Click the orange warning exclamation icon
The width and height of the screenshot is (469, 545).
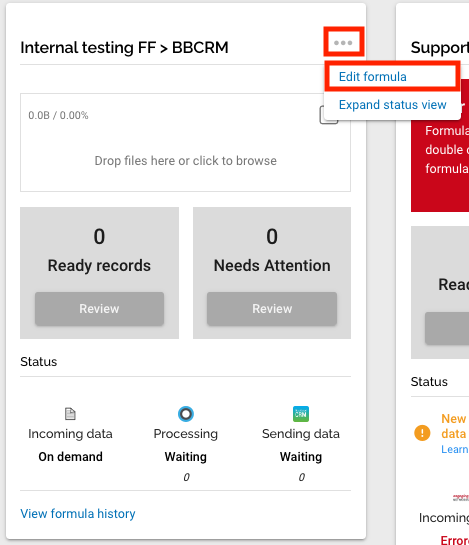422,433
